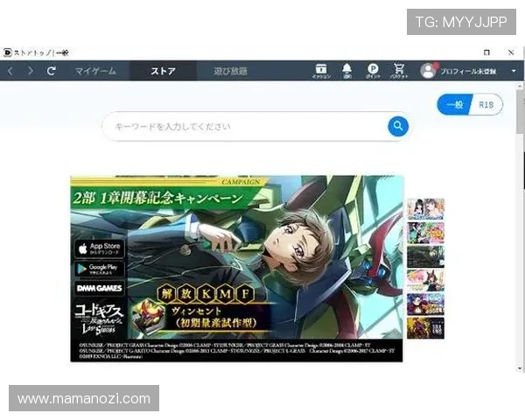525x420 pixels.
Task: Open the プロフィール未登録 profile link
Action: [x=468, y=72]
